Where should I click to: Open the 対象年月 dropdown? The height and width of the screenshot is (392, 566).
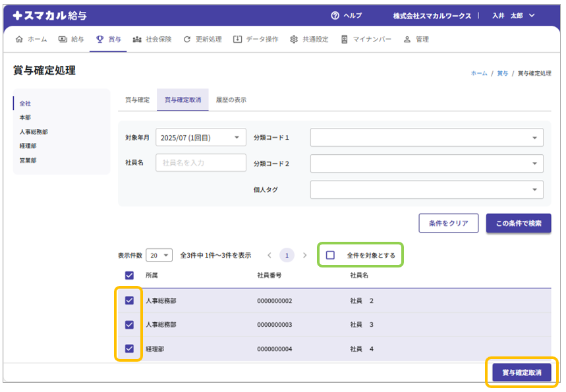[x=201, y=138]
